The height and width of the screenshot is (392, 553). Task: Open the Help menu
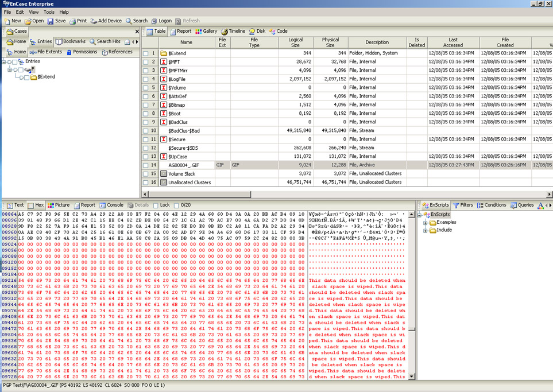tap(64, 12)
